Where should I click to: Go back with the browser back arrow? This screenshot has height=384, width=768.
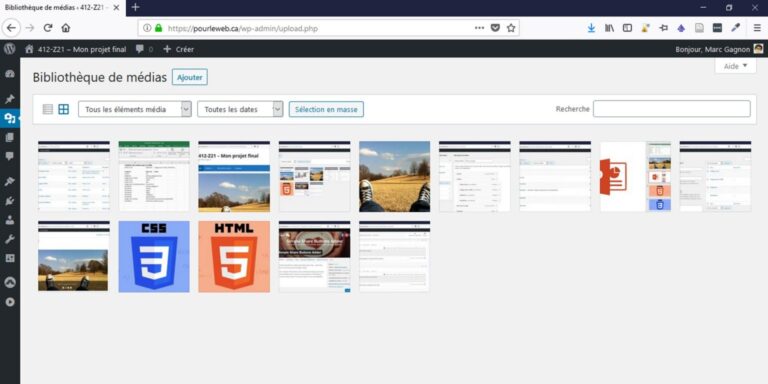11,28
